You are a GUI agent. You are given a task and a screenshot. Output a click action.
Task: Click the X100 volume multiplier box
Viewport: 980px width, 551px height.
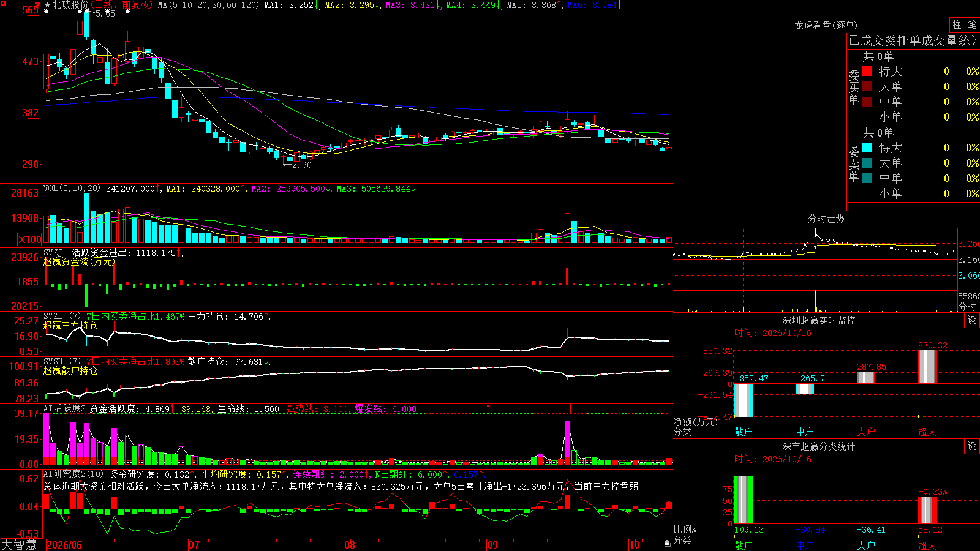click(x=29, y=239)
